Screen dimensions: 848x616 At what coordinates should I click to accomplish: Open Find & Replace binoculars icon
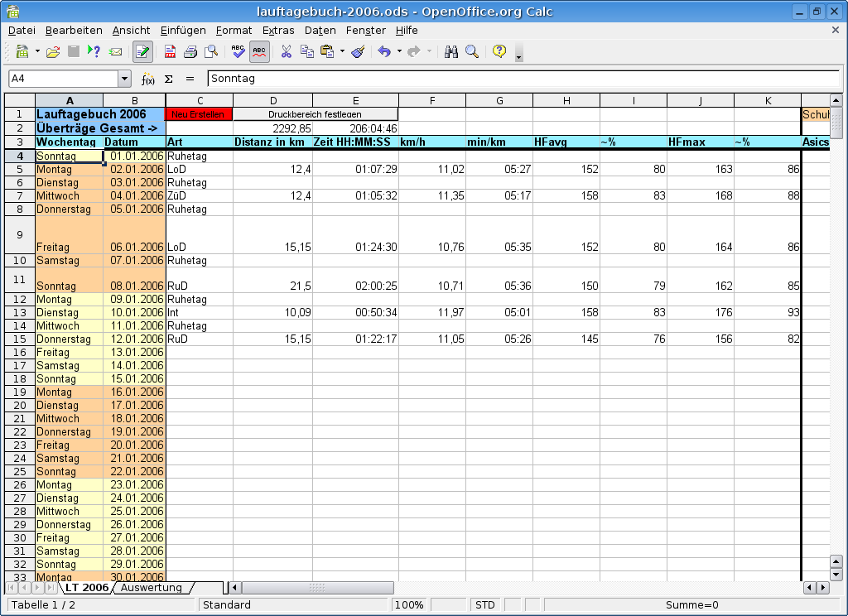(x=451, y=51)
